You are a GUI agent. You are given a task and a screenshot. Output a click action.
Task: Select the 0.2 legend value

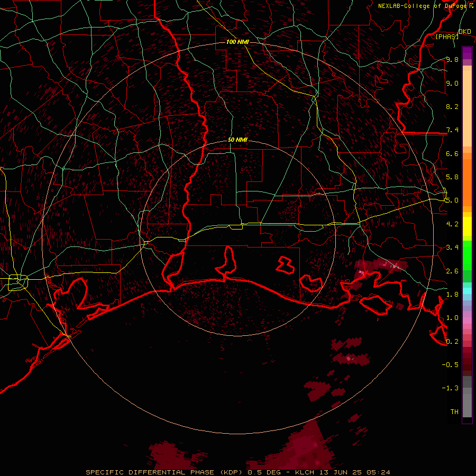click(x=452, y=342)
